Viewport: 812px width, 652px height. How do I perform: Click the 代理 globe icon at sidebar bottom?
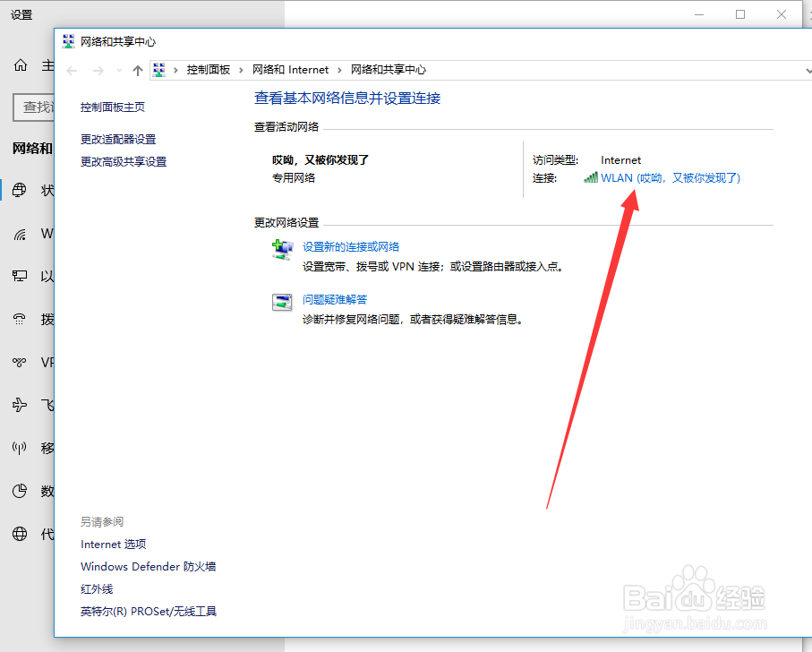point(19,534)
